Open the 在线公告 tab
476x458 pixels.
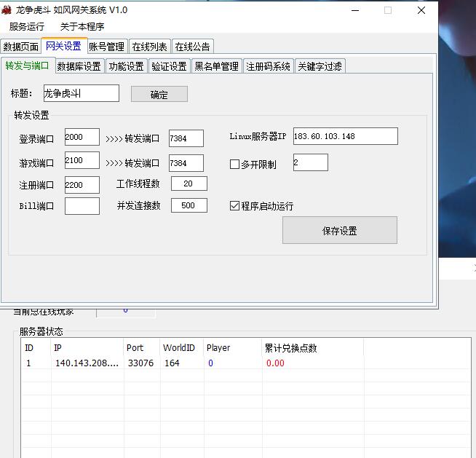[x=192, y=47]
